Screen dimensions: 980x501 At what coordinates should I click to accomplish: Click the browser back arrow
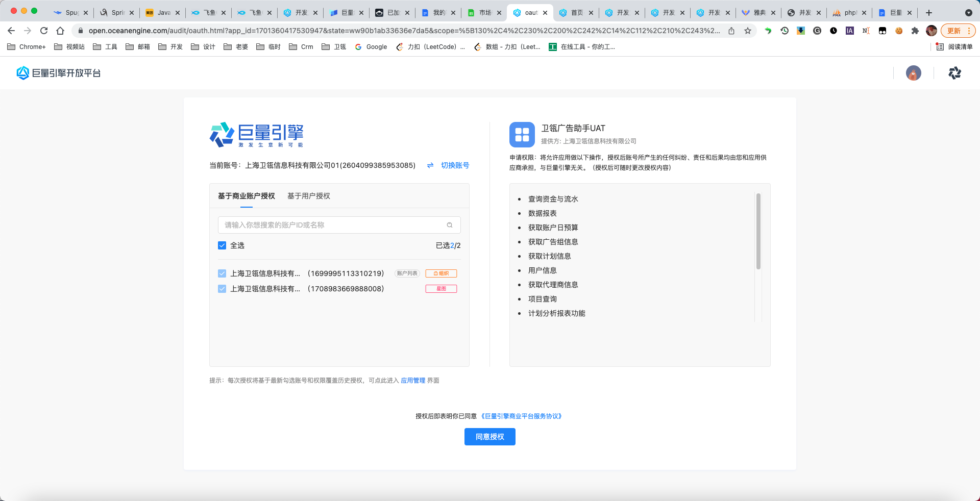tap(11, 31)
